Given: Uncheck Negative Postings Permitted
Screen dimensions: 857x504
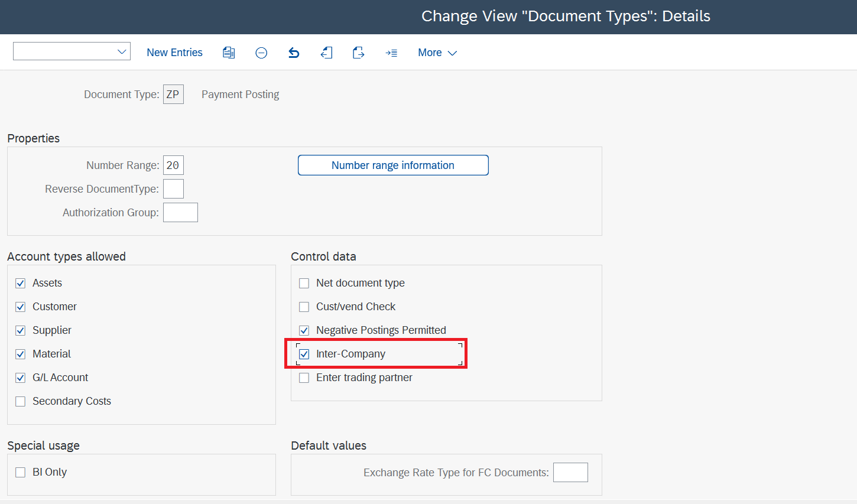Looking at the screenshot, I should pos(304,330).
